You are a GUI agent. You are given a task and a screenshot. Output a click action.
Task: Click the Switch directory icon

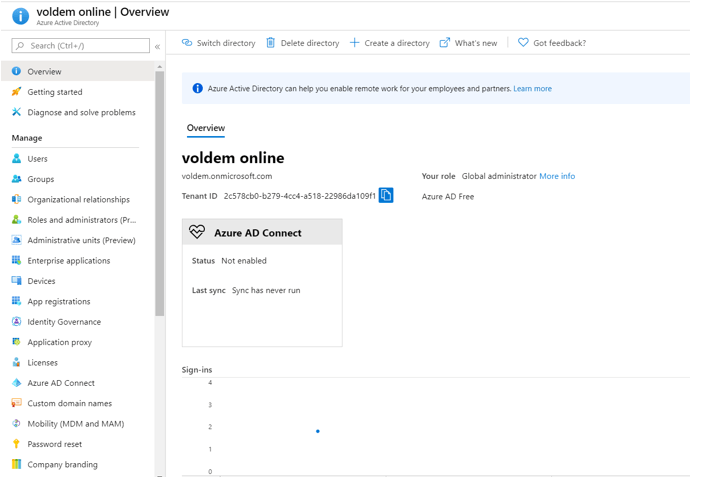(x=187, y=43)
